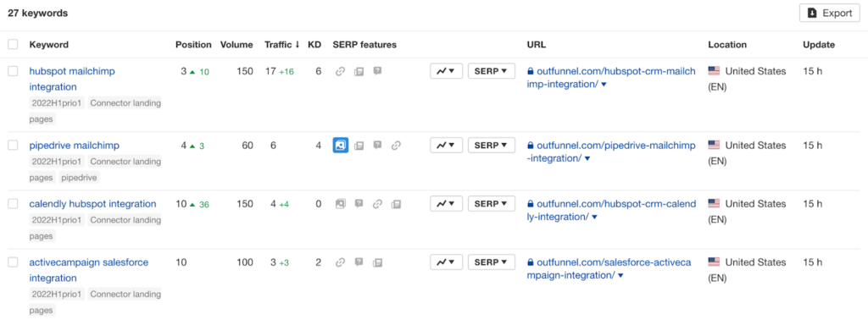Sort table by KD column header

(x=314, y=45)
